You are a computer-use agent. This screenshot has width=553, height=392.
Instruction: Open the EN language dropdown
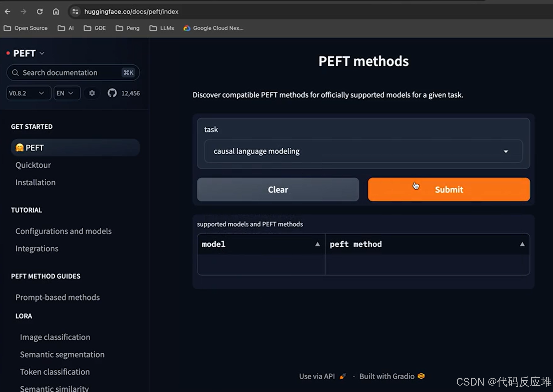pyautogui.click(x=67, y=93)
